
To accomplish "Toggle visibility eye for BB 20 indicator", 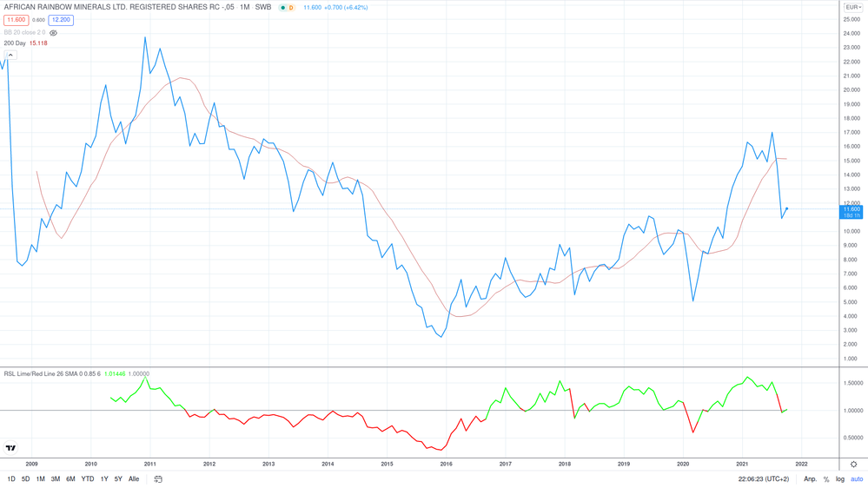I will [x=53, y=33].
